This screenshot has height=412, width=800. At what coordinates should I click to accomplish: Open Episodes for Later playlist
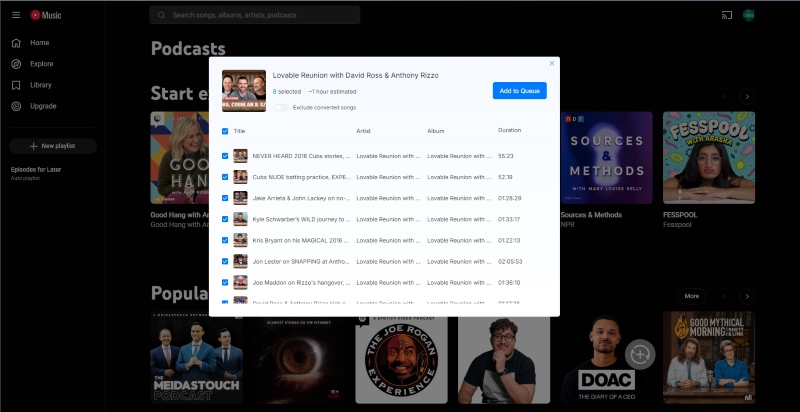point(36,173)
